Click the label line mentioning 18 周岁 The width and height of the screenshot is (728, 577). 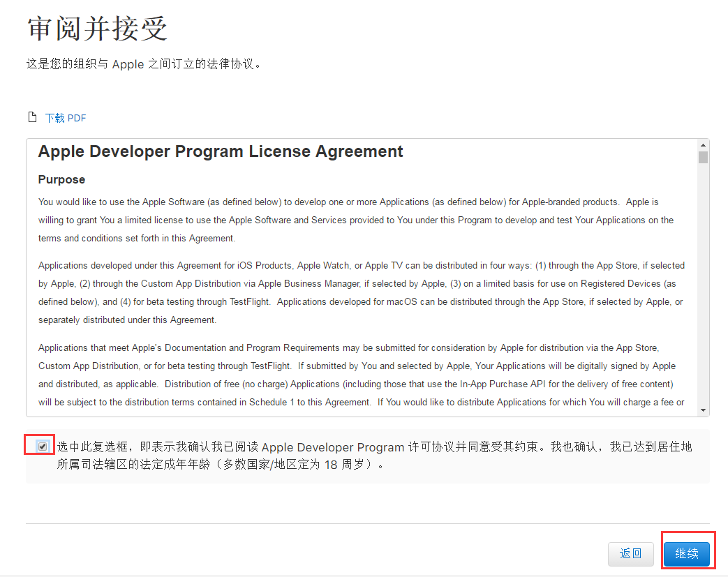pos(221,465)
